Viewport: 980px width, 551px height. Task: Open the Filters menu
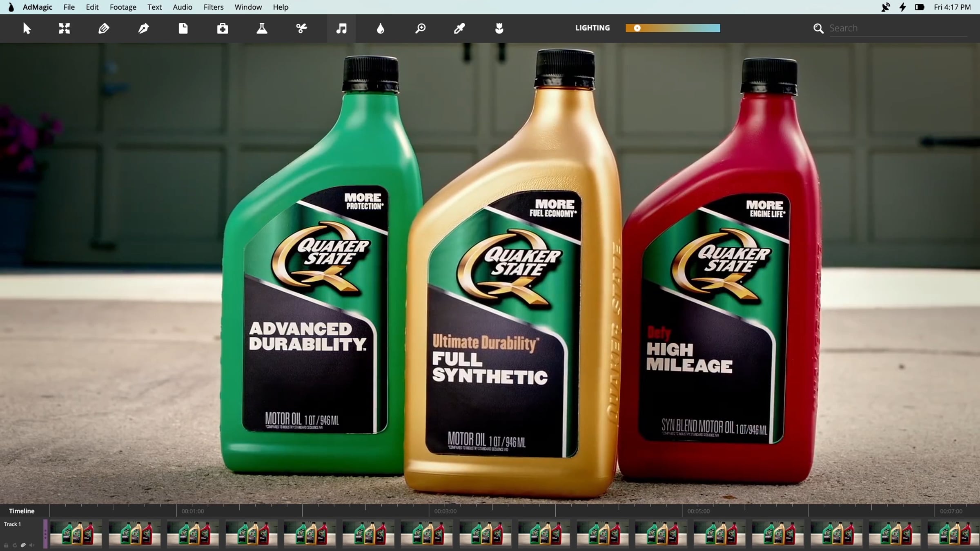click(214, 7)
